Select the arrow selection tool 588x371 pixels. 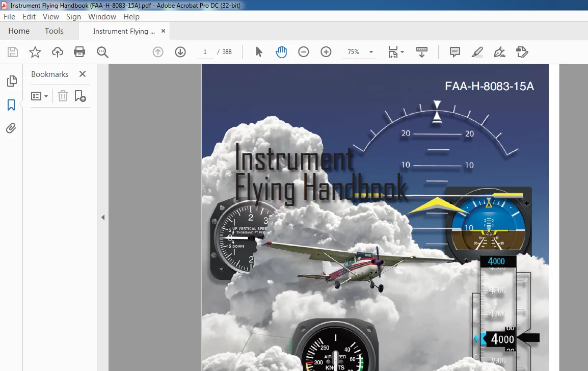[259, 52]
